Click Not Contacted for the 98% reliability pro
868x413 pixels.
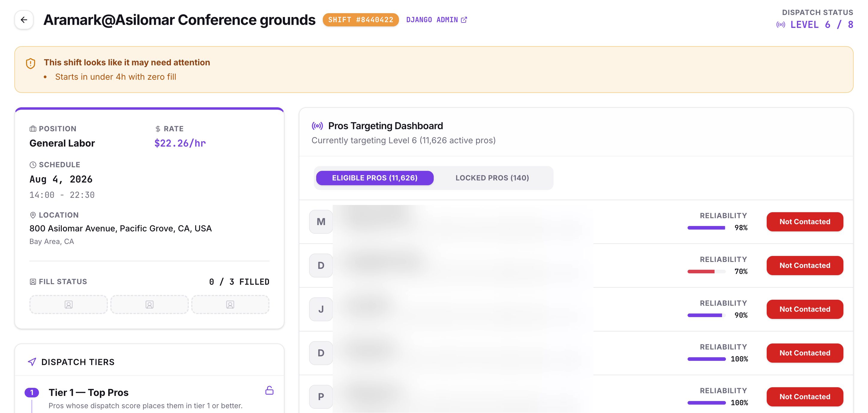click(x=805, y=222)
